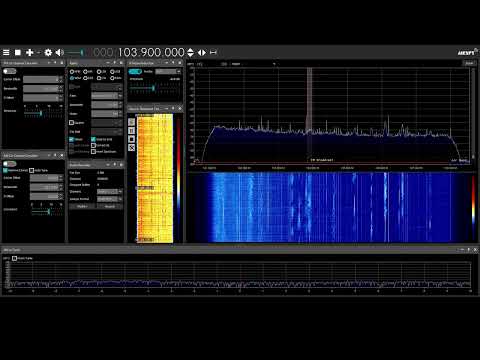Select the LSB radio mode
Viewport: 480px width, 360px height.
coord(101,72)
